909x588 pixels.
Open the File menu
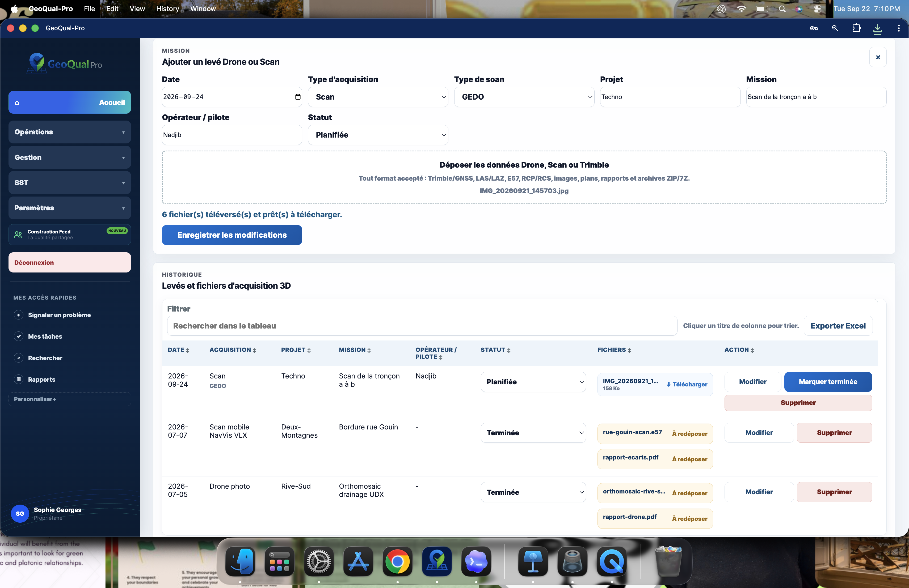(89, 9)
